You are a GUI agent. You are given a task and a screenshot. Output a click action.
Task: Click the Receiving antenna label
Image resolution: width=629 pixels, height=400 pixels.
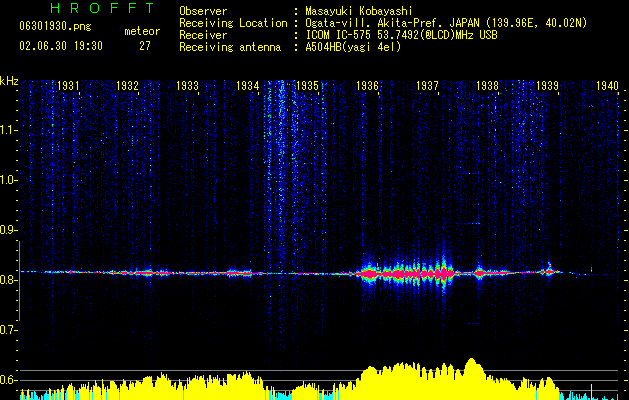click(230, 47)
